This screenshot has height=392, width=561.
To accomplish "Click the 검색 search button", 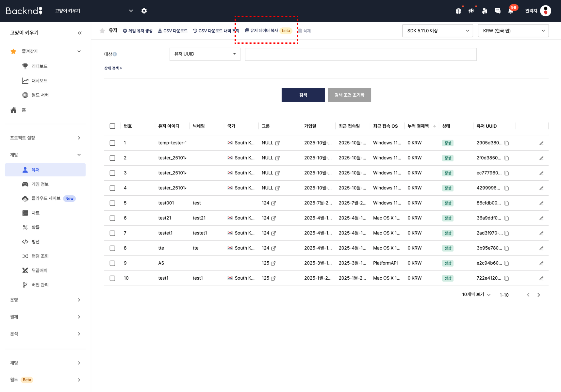I will click(x=303, y=95).
